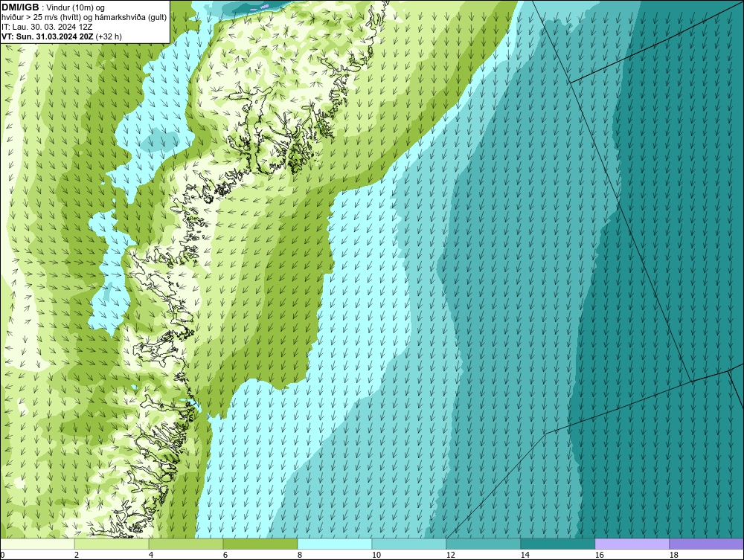Click the 'Vindur (10m) og' label

pos(77,7)
